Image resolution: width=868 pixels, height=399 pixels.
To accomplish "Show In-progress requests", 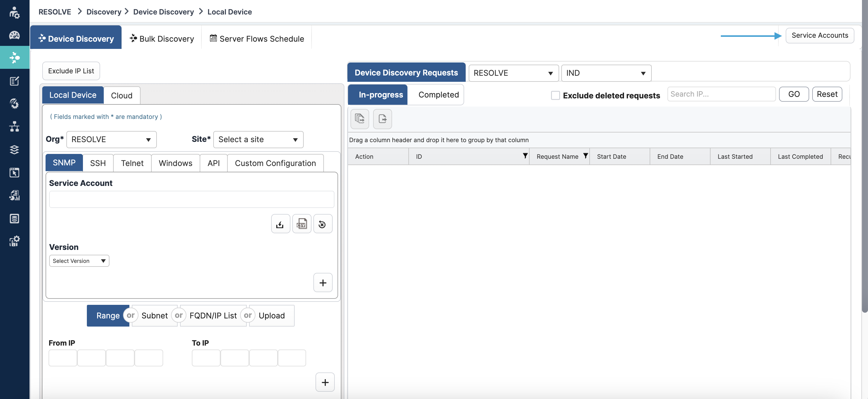I will [377, 94].
